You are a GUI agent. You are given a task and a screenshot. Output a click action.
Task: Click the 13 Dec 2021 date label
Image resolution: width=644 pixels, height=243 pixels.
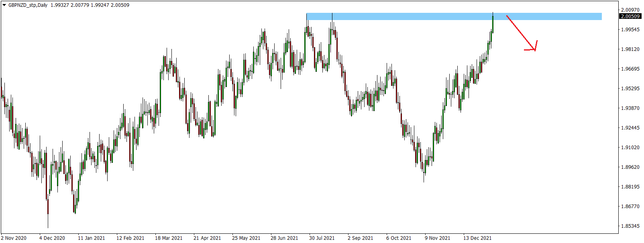(477, 238)
